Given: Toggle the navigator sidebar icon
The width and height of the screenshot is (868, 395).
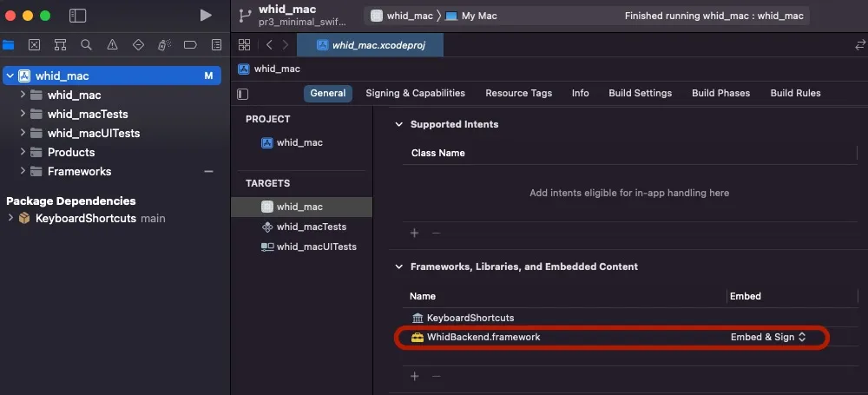Looking at the screenshot, I should pos(77,16).
